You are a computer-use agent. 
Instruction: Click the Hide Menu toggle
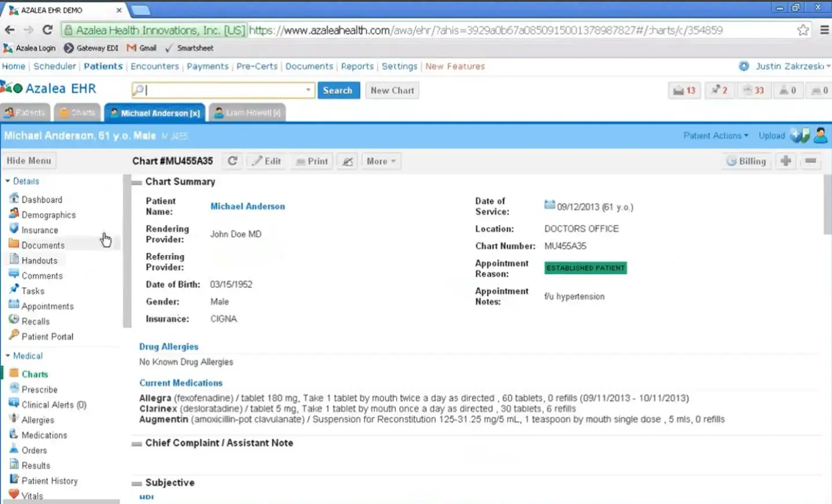[x=29, y=160]
